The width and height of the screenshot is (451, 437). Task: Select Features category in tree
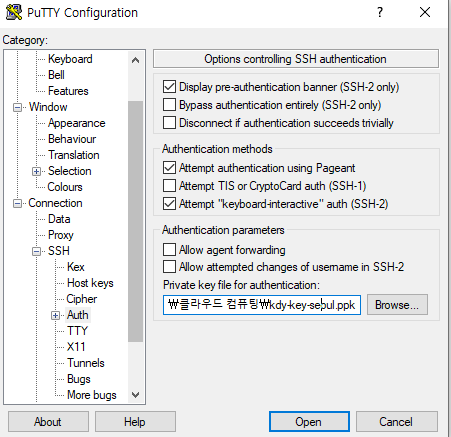coord(68,91)
